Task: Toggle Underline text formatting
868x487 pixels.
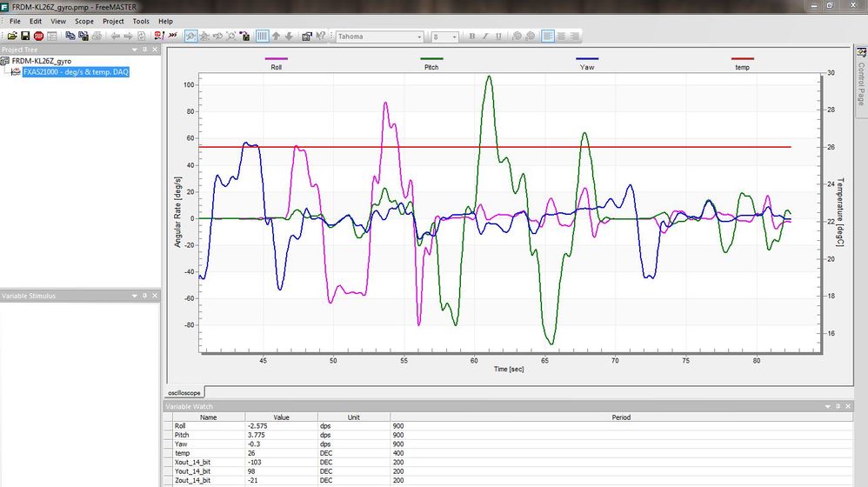Action: click(x=498, y=36)
